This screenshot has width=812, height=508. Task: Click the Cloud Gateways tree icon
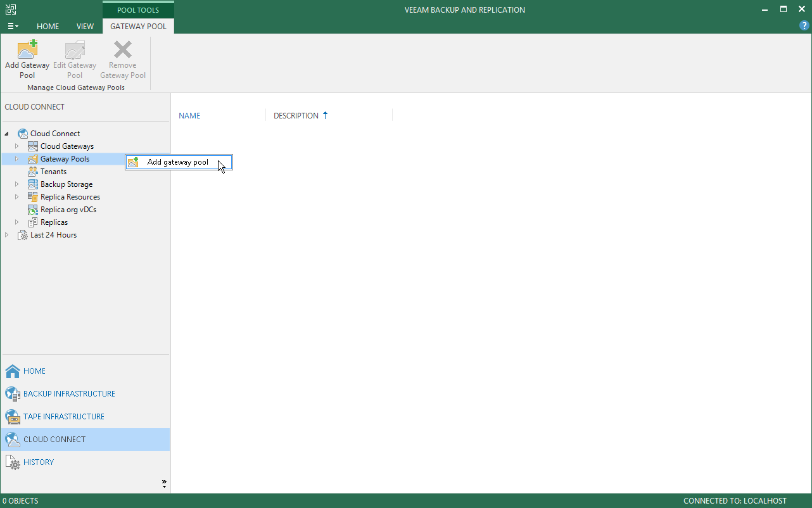(x=33, y=146)
